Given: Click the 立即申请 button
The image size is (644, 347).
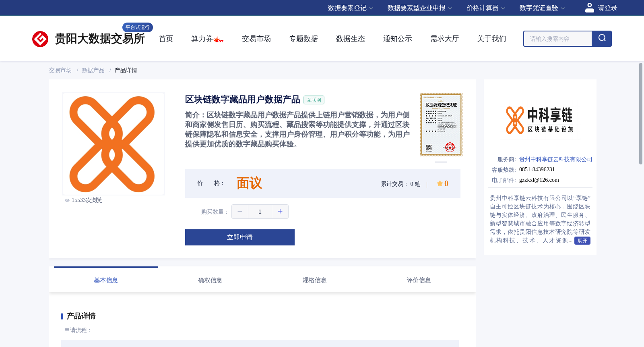Looking at the screenshot, I should [x=240, y=237].
